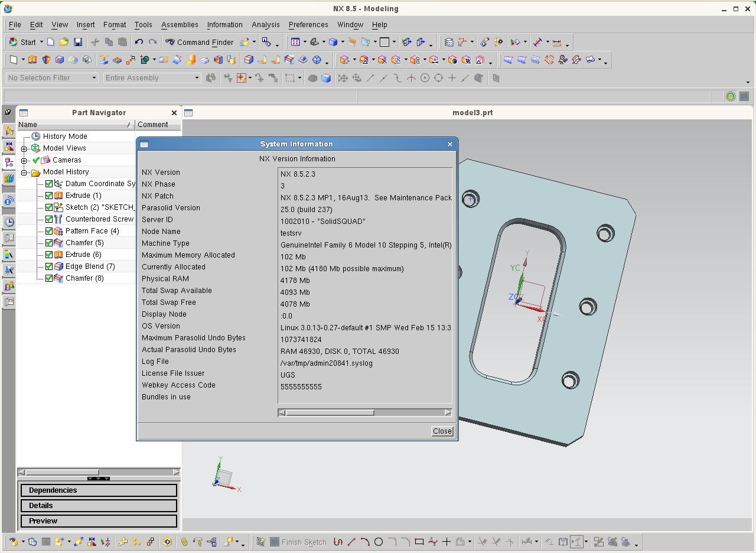Click the New file icon in toolbar
756x553 pixels.
[51, 42]
